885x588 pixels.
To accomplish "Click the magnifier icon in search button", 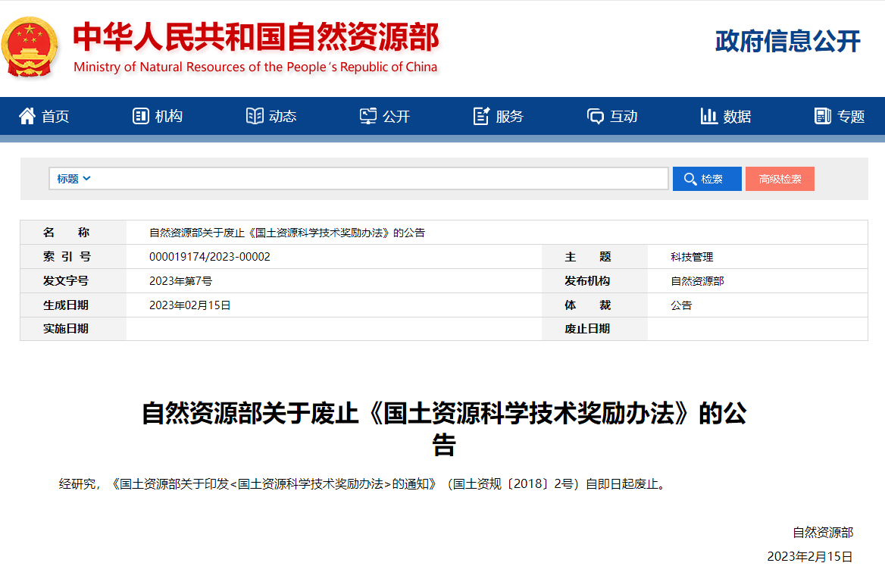I will (x=690, y=179).
